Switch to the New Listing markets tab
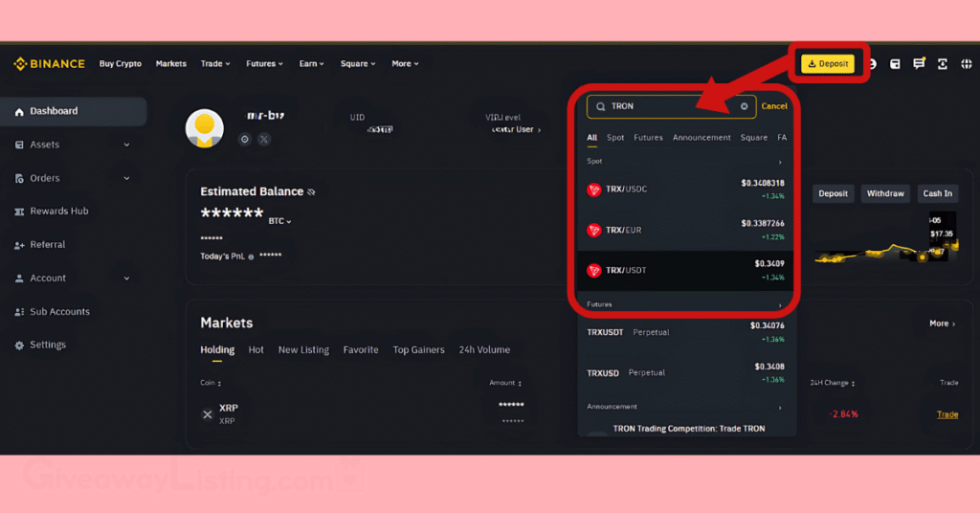 (x=303, y=350)
